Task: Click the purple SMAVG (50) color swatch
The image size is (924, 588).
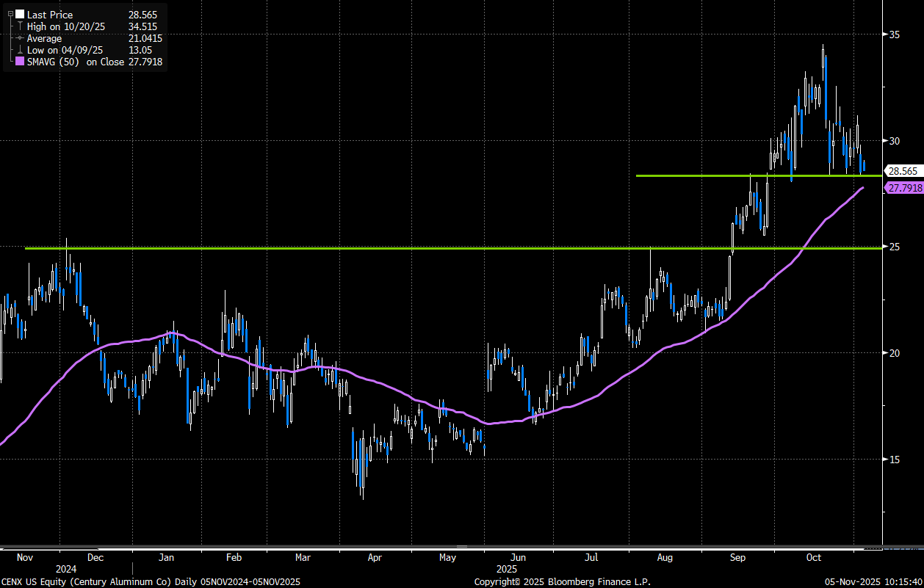Action: click(19, 62)
